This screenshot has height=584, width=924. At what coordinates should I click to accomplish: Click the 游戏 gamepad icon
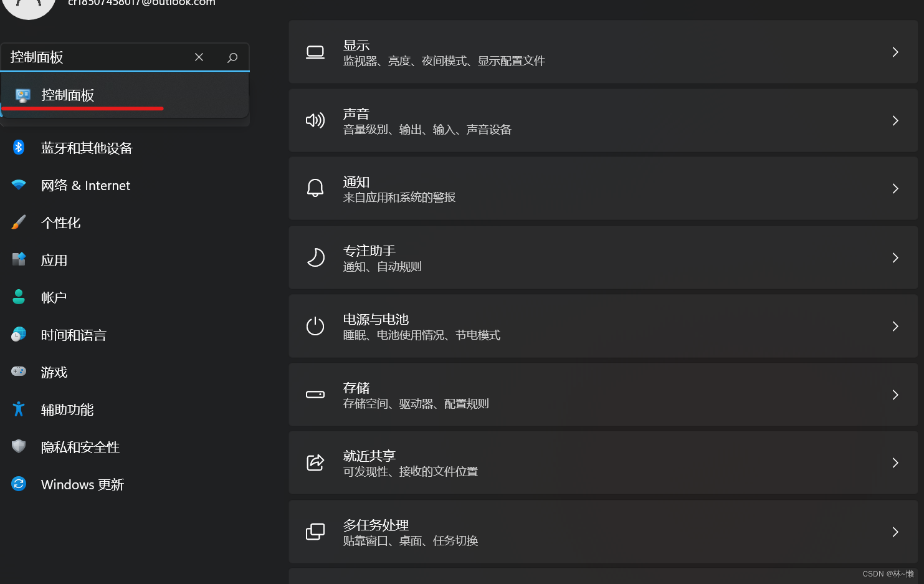point(19,372)
